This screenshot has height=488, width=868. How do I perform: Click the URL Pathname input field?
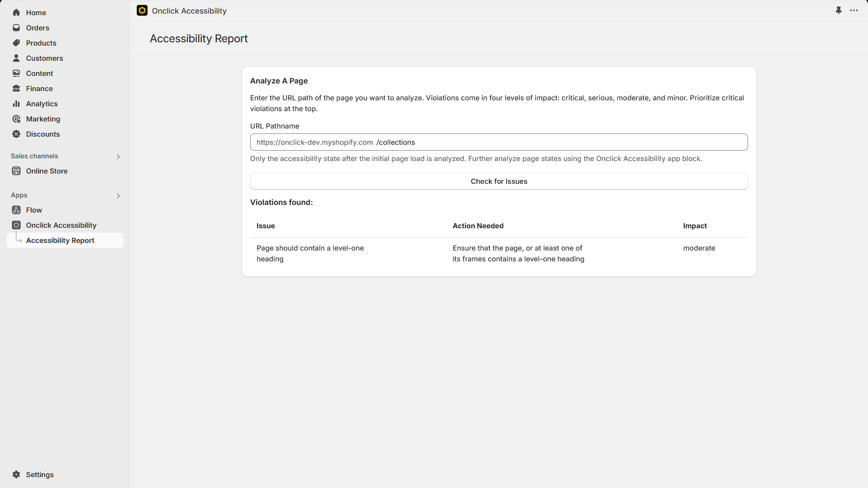click(x=499, y=142)
